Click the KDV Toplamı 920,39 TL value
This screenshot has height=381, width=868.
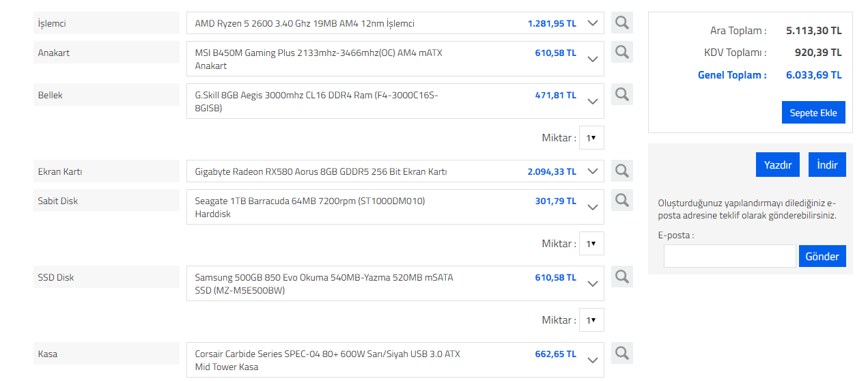pyautogui.click(x=818, y=52)
